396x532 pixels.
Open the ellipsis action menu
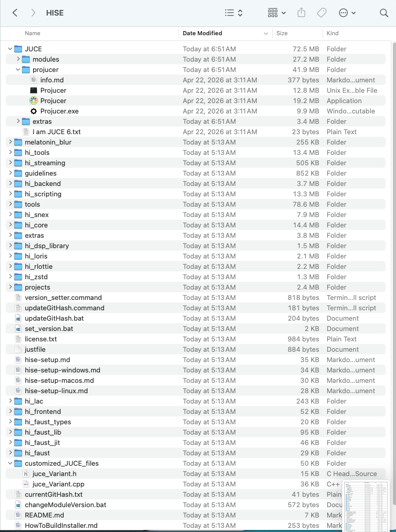click(347, 13)
